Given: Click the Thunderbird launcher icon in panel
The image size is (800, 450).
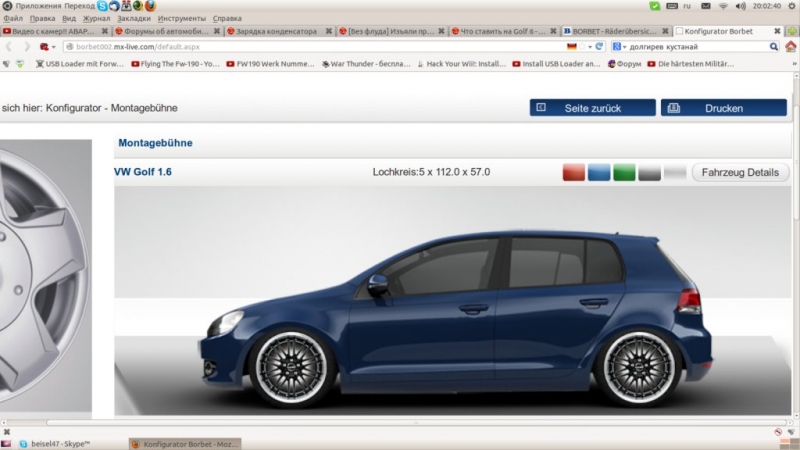Looking at the screenshot, I should coord(114,6).
